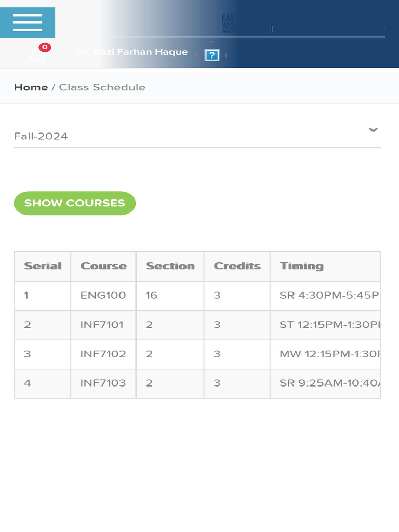This screenshot has height=532, width=399.
Task: Click the Section column header
Action: (170, 266)
